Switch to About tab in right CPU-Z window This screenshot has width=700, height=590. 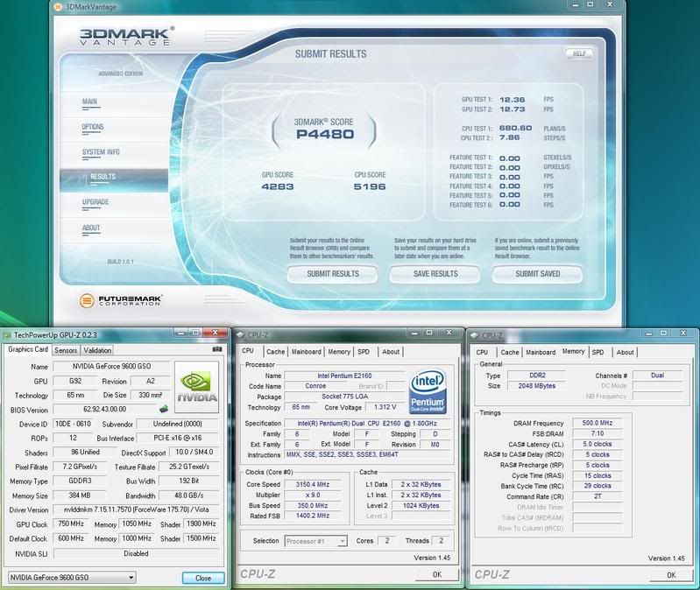point(625,352)
